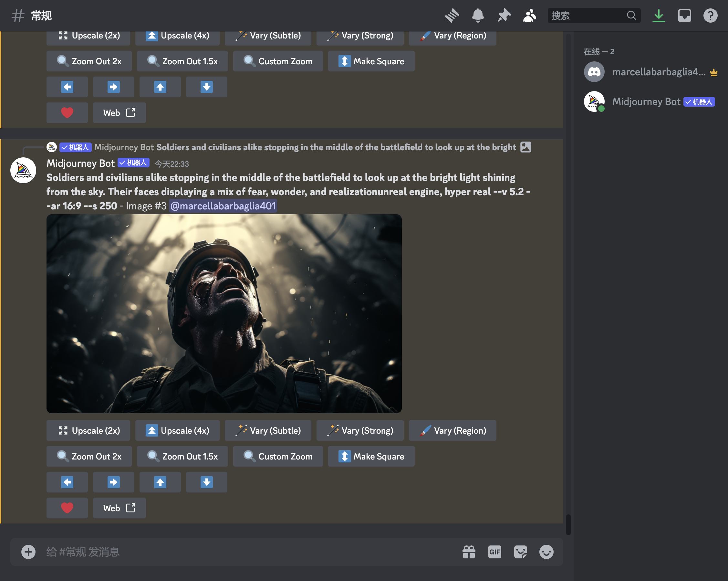
Task: Open the gift icon in message bar
Action: click(469, 552)
